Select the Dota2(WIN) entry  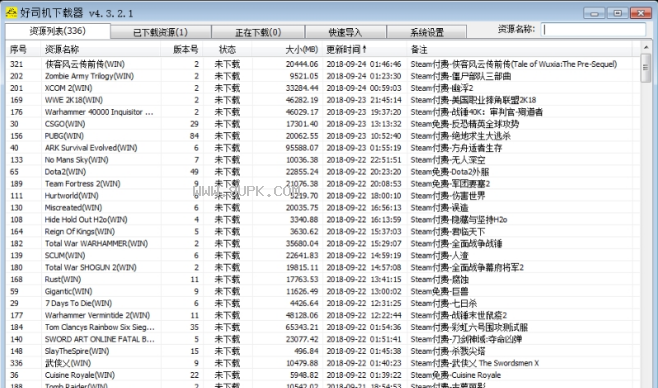[323, 172]
